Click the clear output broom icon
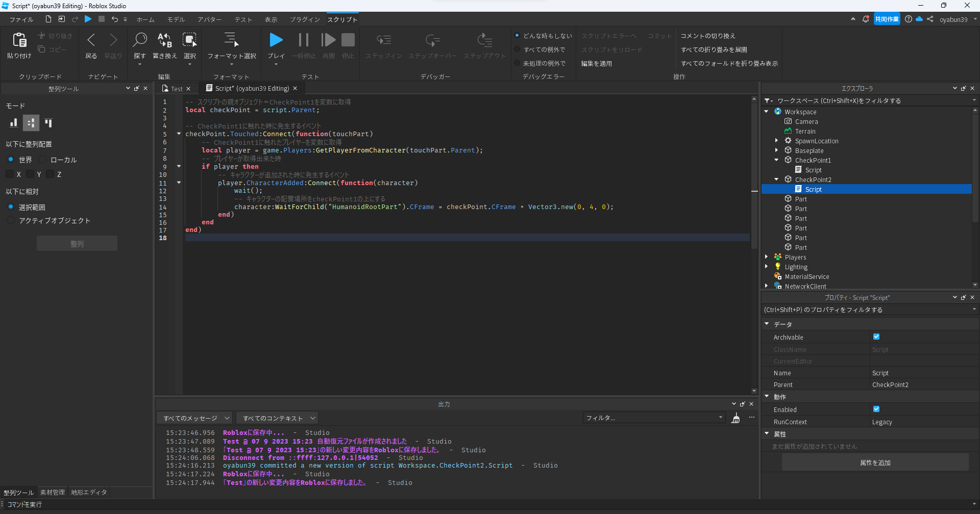Image resolution: width=980 pixels, height=514 pixels. (x=736, y=418)
